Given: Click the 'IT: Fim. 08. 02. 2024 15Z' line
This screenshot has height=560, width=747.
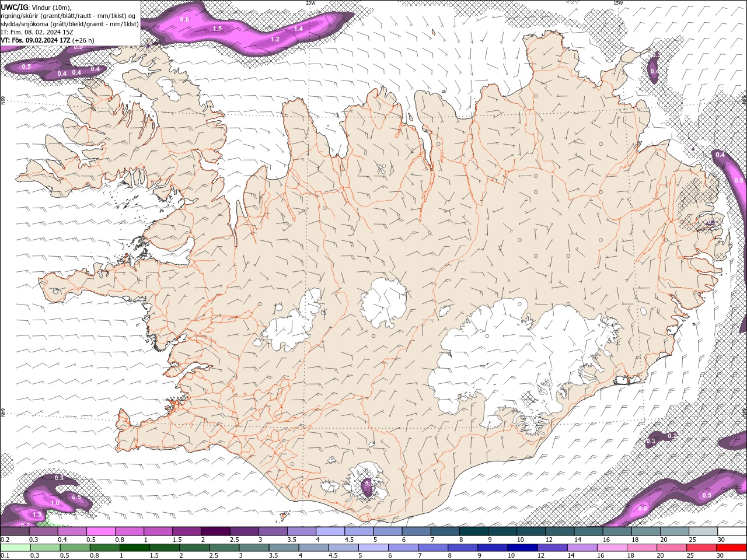Looking at the screenshot, I should [36, 32].
